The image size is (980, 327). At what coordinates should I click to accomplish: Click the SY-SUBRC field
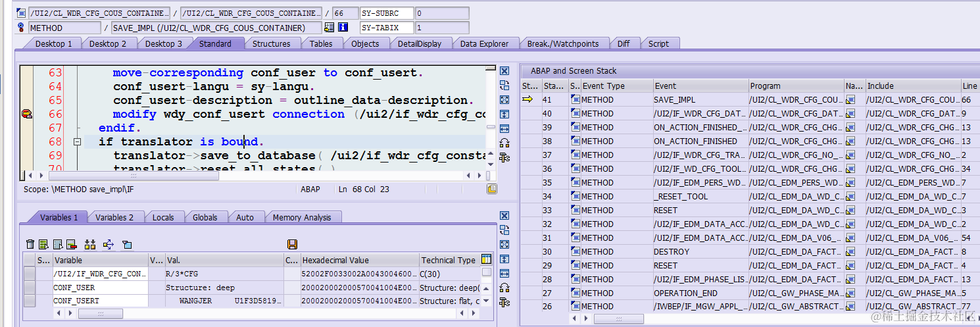[387, 13]
